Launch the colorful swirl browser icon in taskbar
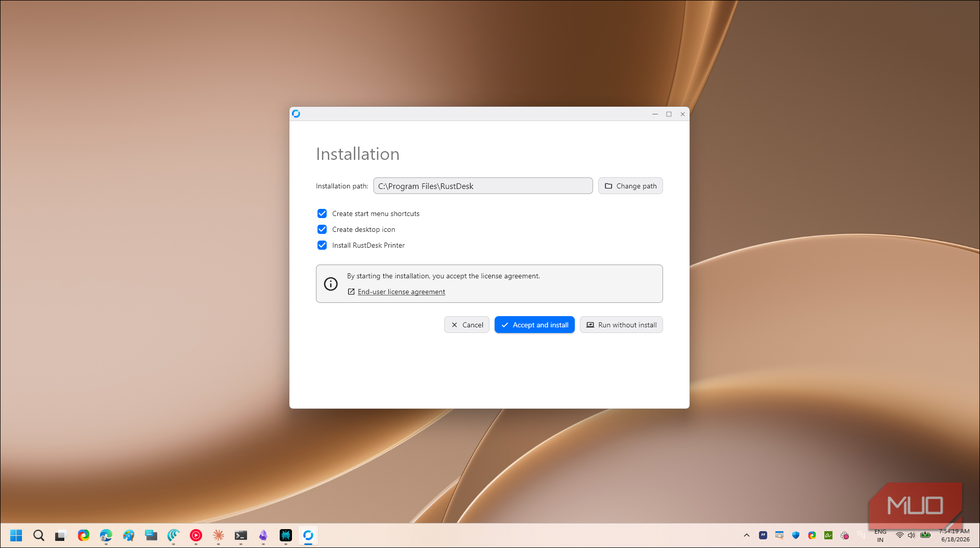Image resolution: width=980 pixels, height=548 pixels. (84, 535)
